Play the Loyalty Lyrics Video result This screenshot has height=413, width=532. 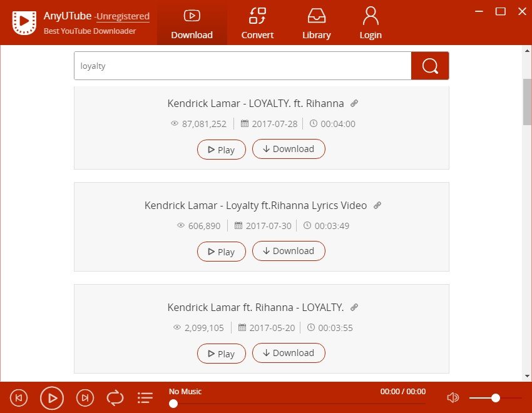221,252
